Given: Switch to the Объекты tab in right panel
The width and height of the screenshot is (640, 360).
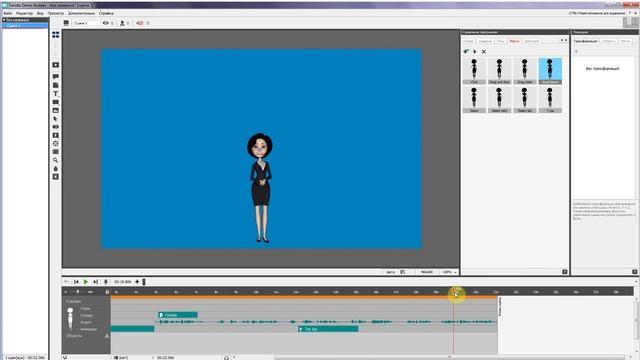Looking at the screenshot, I should (609, 41).
